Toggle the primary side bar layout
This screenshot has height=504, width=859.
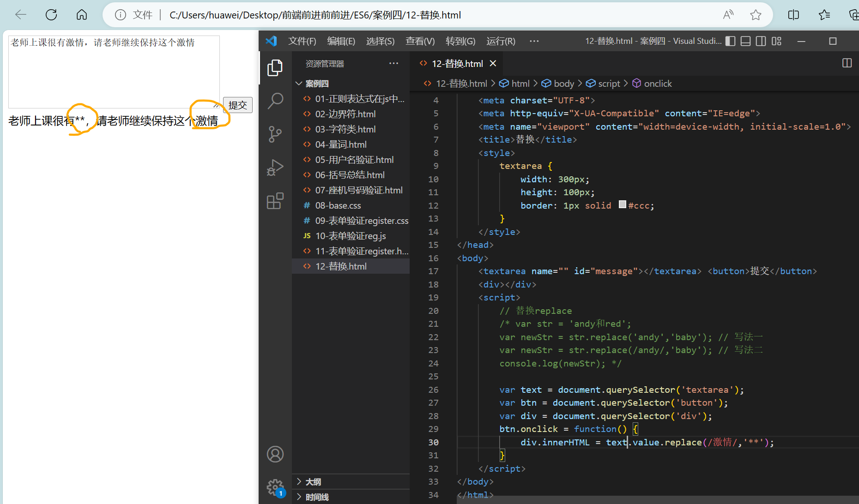730,41
